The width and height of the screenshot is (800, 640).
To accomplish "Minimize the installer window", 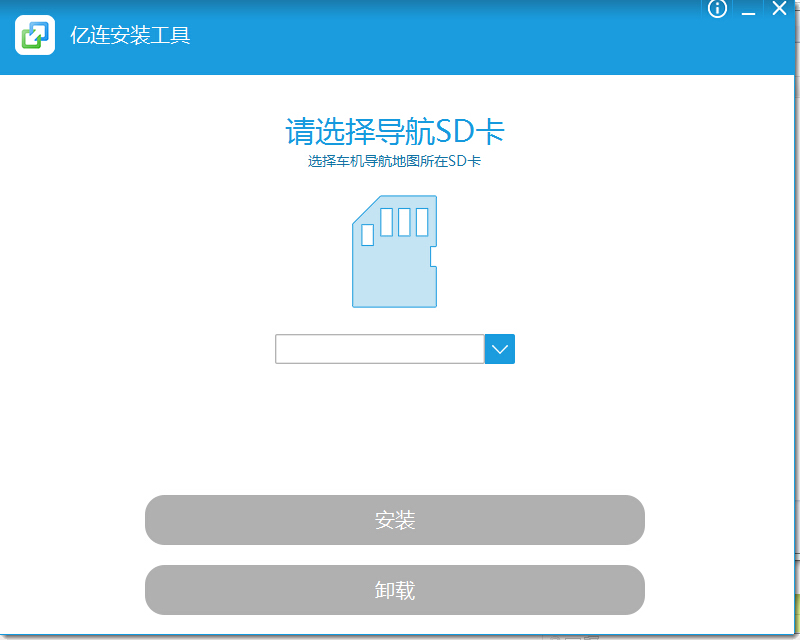I will [746, 9].
